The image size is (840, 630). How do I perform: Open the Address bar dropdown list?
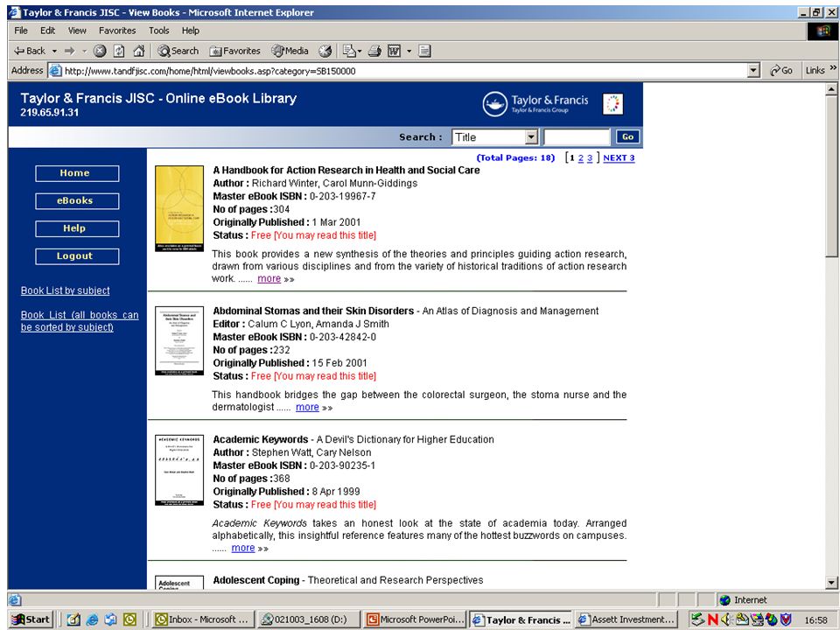point(753,71)
